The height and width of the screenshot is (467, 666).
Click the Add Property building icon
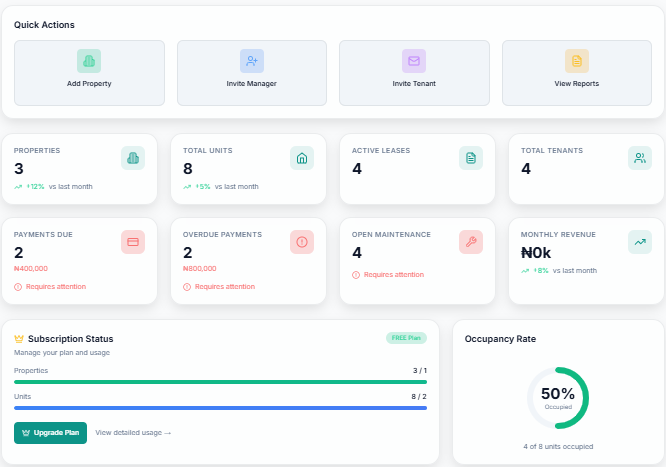pos(89,61)
